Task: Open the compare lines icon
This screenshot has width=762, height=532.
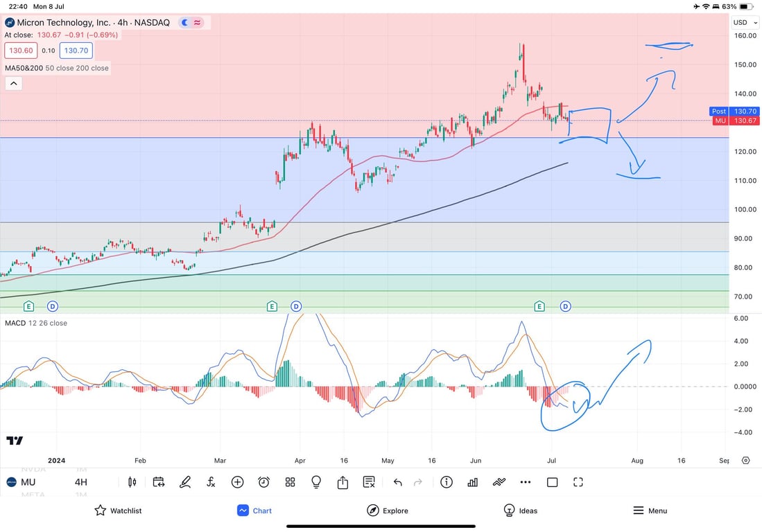Action: tap(499, 482)
